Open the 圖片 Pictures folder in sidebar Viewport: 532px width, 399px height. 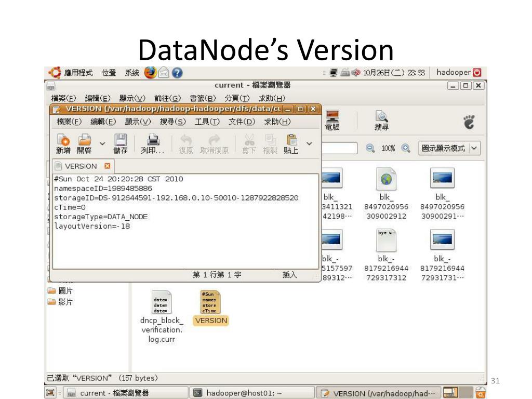coord(60,291)
